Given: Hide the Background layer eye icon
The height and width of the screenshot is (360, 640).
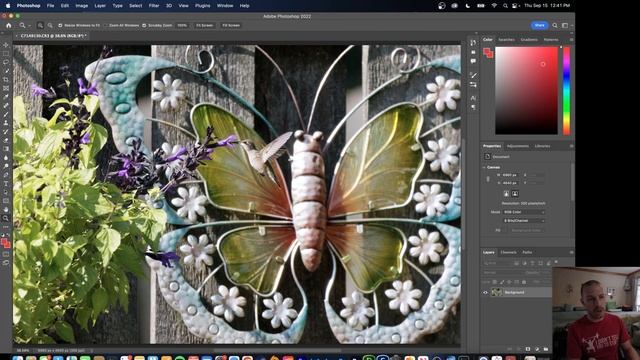Looking at the screenshot, I should click(485, 292).
